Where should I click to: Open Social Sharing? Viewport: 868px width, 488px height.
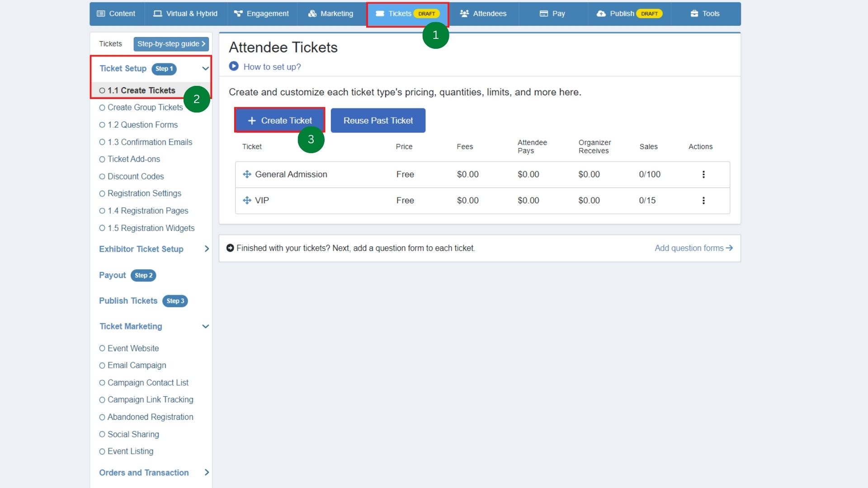[x=129, y=434]
